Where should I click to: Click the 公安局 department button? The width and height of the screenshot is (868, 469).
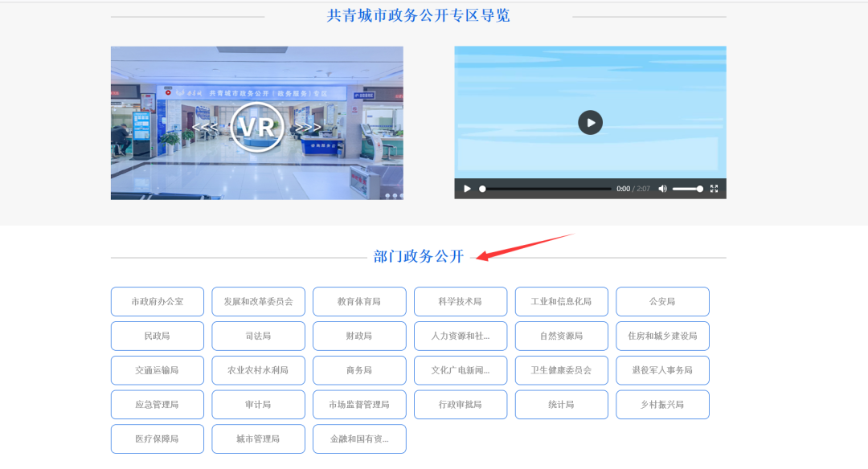click(x=662, y=302)
